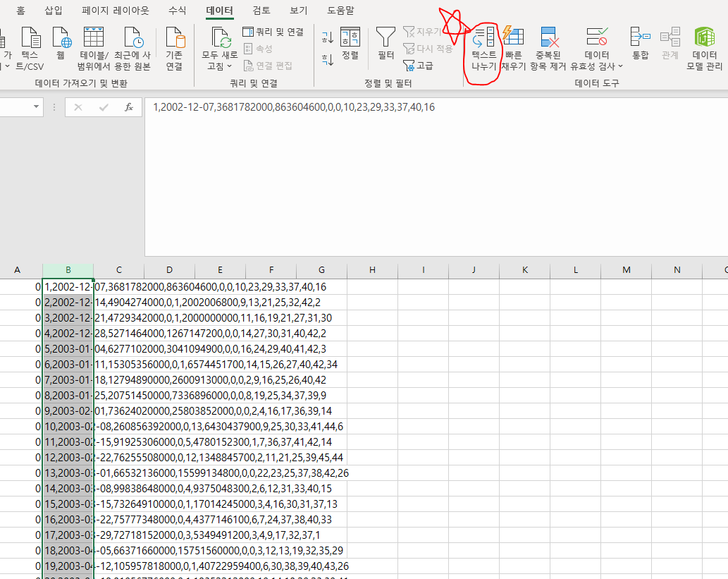Open 데이터 모델 관리 data model
This screenshot has width=728, height=579.
705,49
